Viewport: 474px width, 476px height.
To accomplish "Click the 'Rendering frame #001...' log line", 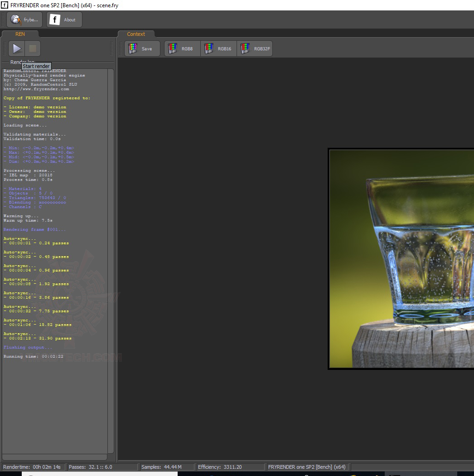I will (x=34, y=229).
